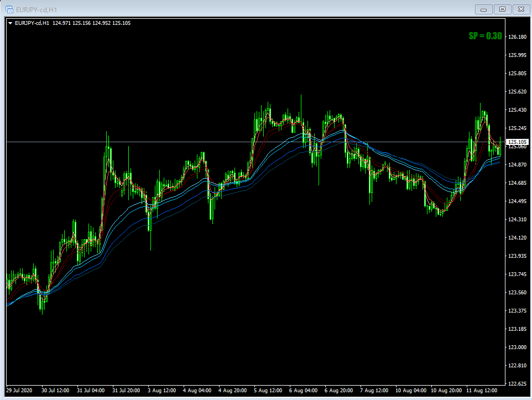Click time axis label 6 Aug 20:00
Viewport: 532px width, 400px height.
(338, 391)
